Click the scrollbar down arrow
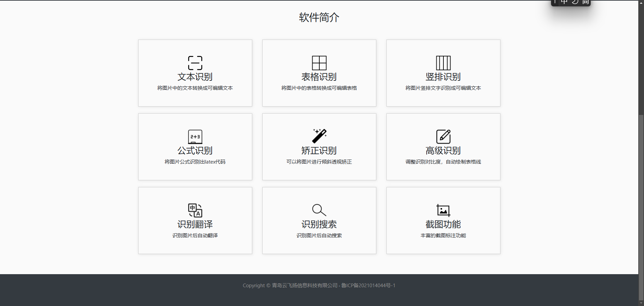 coord(641,303)
